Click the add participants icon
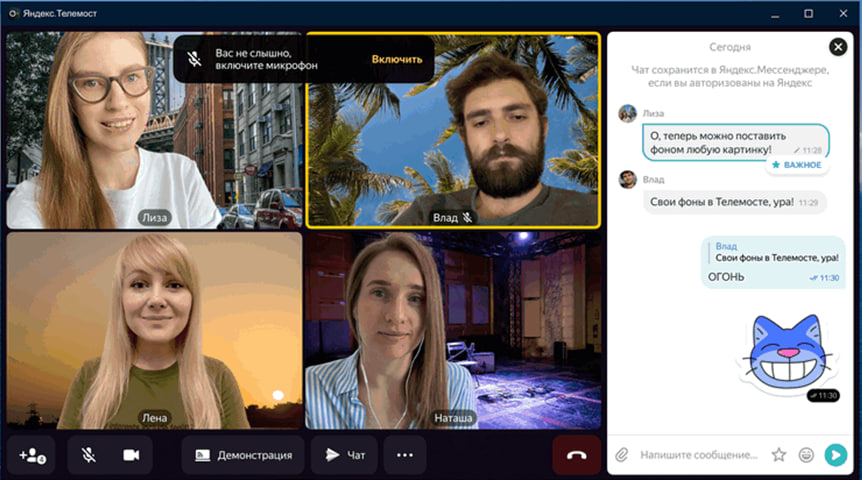Image resolution: width=862 pixels, height=480 pixels. click(33, 455)
